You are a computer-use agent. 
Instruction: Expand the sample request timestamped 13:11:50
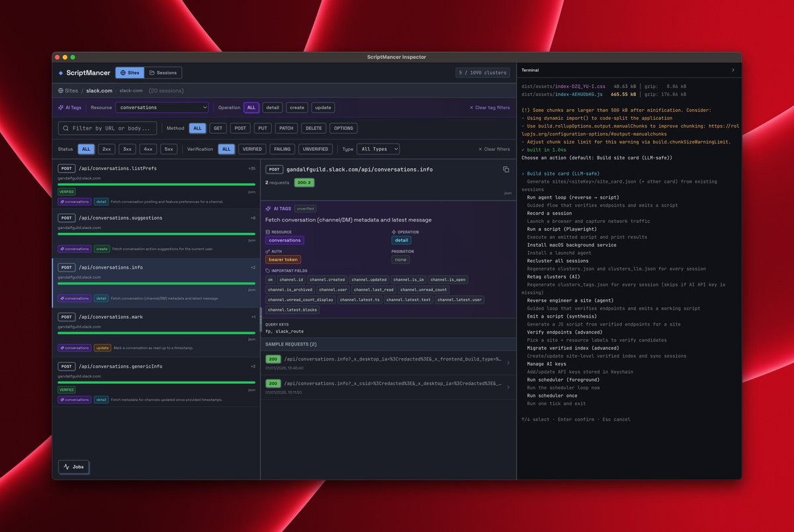pos(388,386)
